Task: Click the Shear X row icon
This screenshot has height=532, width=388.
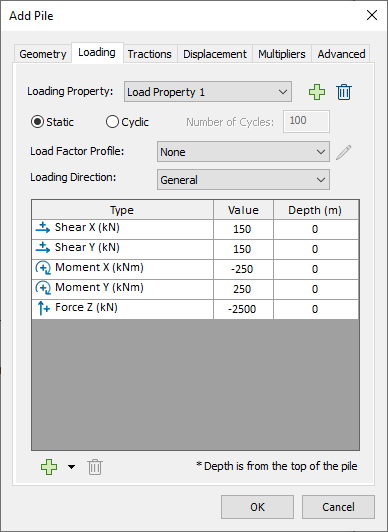Action: click(x=43, y=227)
